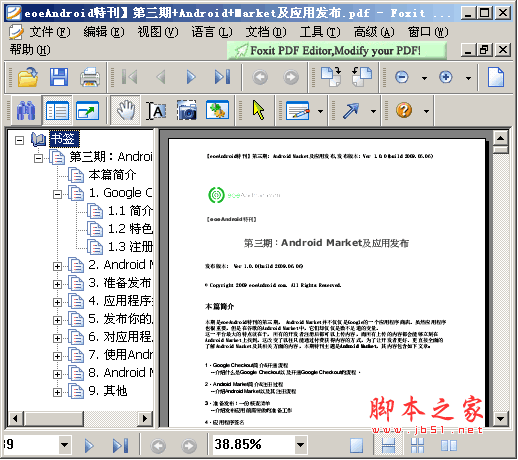This screenshot has height=460, width=518.
Task: Select the text selection tool
Action: pyautogui.click(x=156, y=111)
